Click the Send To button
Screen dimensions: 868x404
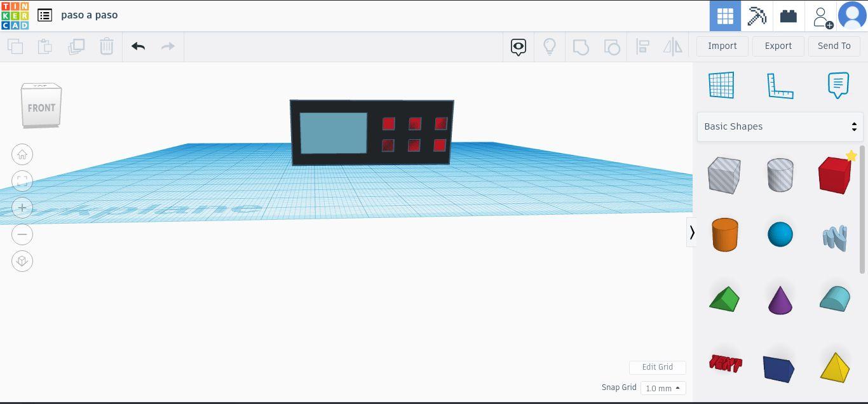(834, 46)
